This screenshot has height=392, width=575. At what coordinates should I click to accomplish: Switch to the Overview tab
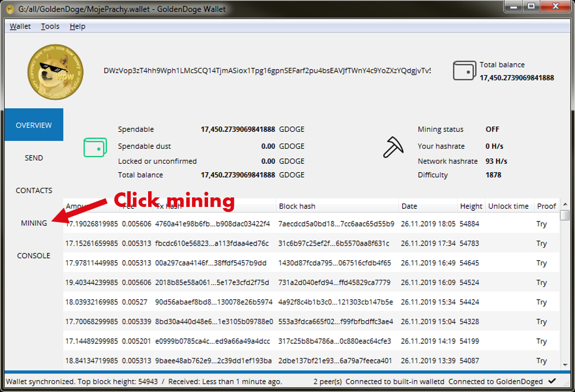click(34, 124)
